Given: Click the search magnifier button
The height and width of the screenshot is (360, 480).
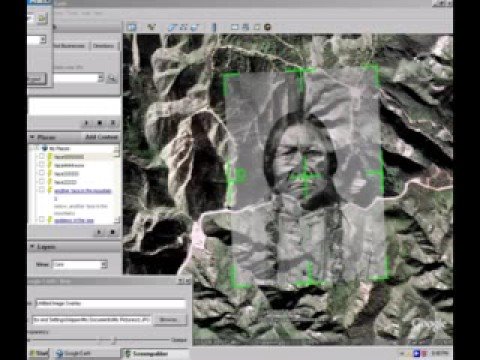Looking at the screenshot, I should (x=112, y=79).
